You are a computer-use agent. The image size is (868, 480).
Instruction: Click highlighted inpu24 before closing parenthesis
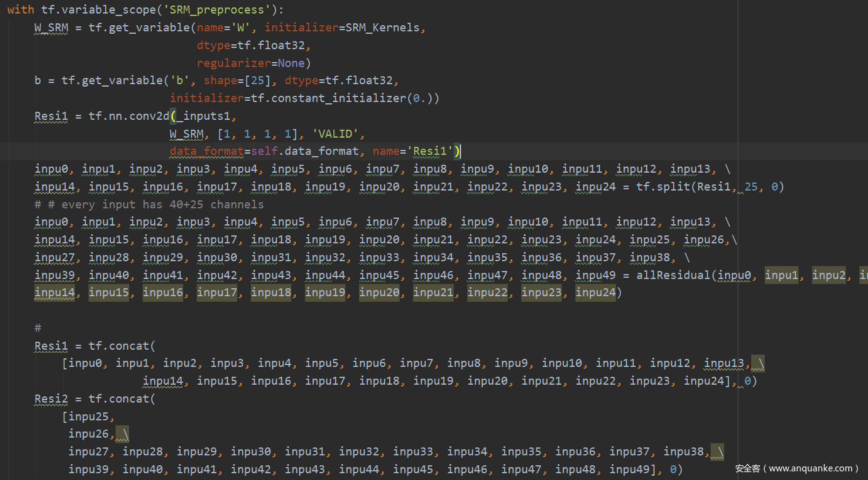595,293
